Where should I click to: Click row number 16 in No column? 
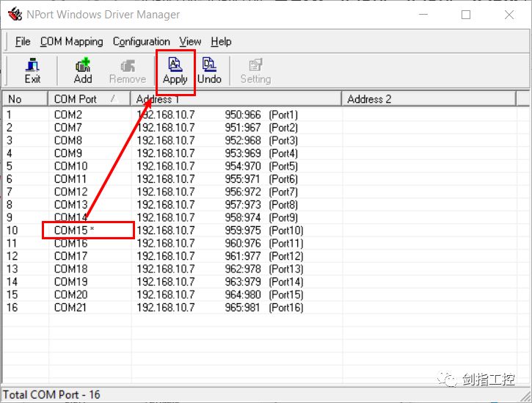click(x=12, y=308)
